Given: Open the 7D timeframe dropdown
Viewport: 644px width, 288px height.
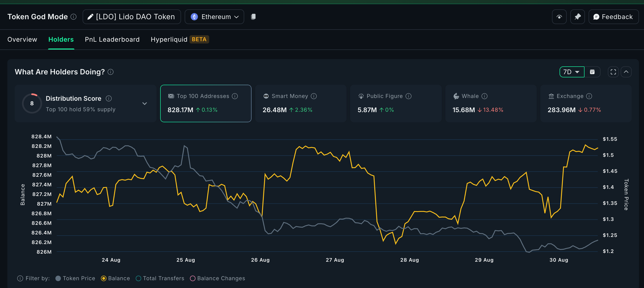Looking at the screenshot, I should [572, 72].
